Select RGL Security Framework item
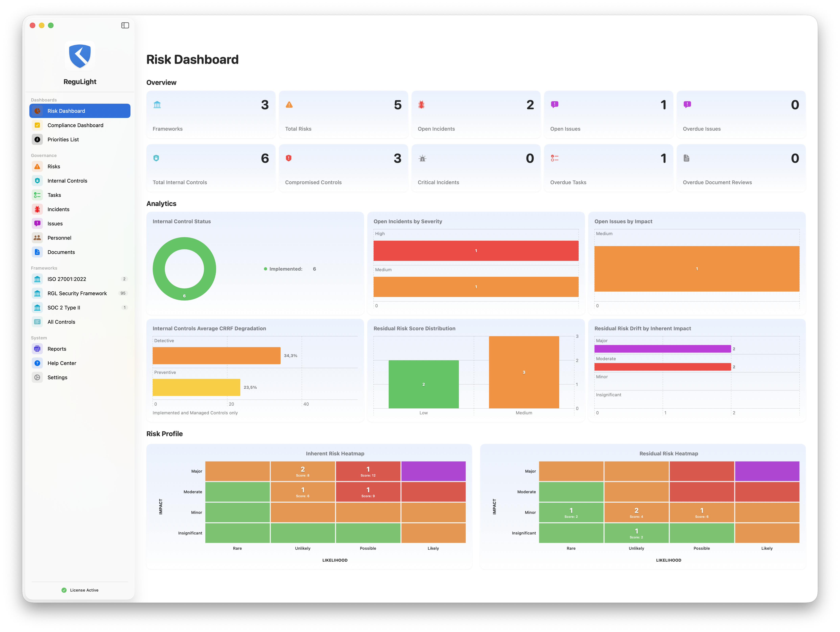840x632 pixels. [77, 293]
